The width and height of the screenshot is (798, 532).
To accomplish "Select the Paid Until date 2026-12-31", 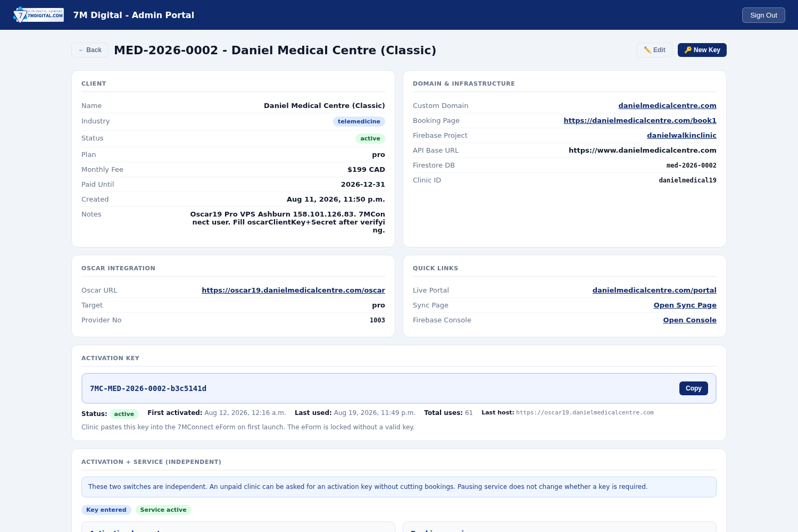I will click(363, 185).
